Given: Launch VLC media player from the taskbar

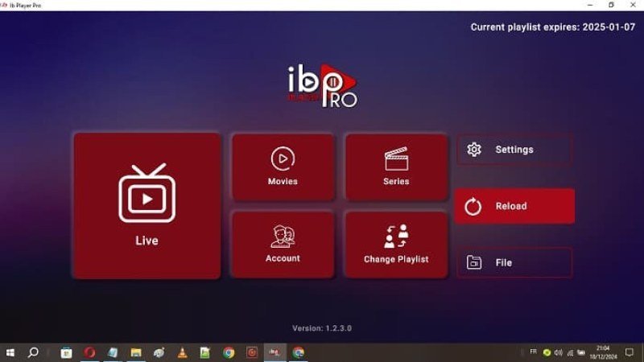Looking at the screenshot, I should click(x=183, y=352).
